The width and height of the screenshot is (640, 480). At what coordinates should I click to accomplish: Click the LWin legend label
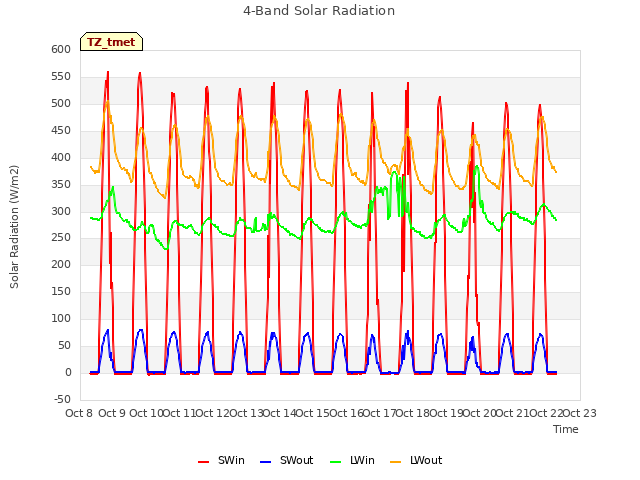tap(362, 460)
